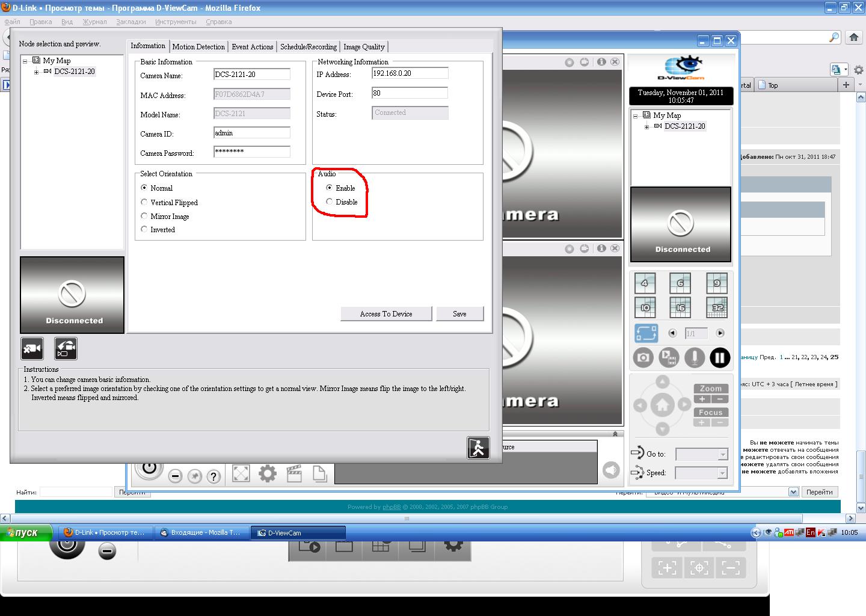Viewport: 866px width, 616px height.
Task: Toggle the camera rotation sequence button
Action: tap(646, 333)
